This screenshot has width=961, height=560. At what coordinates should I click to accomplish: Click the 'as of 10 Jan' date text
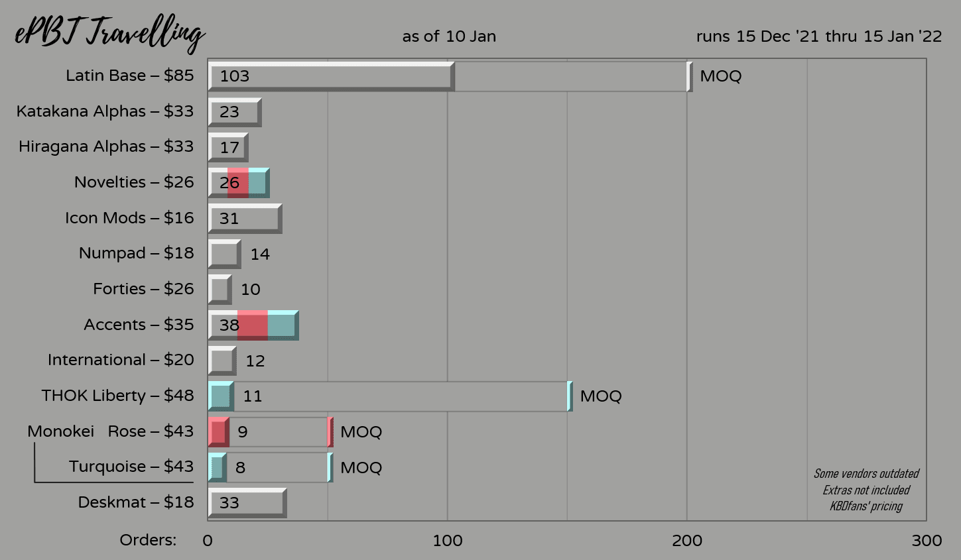(449, 36)
